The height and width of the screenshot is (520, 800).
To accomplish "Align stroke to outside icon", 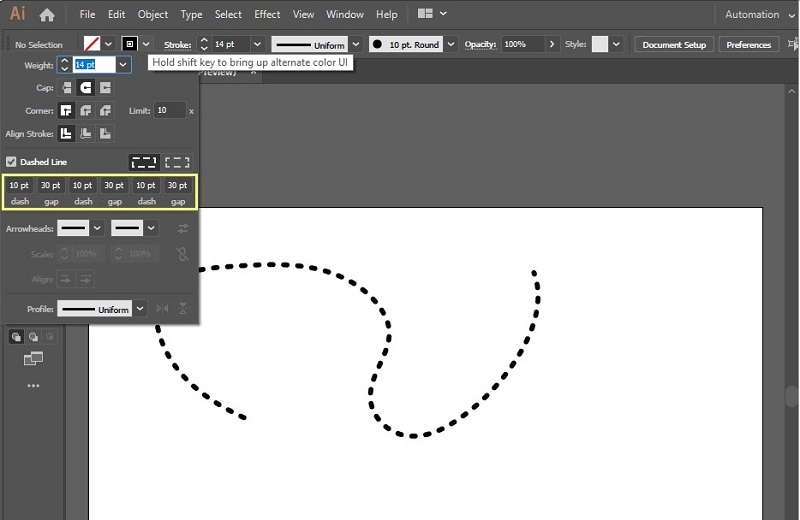I will tap(105, 133).
